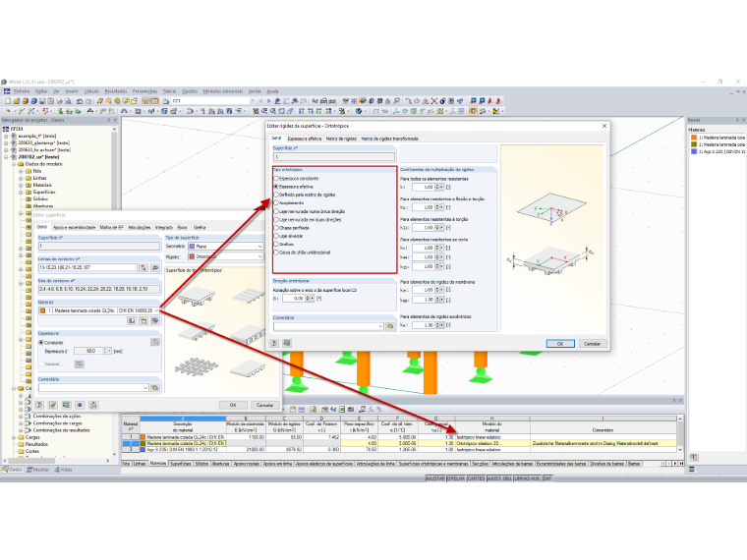
Task: Open Material dropdown in Editar superfície
Action: point(156,310)
